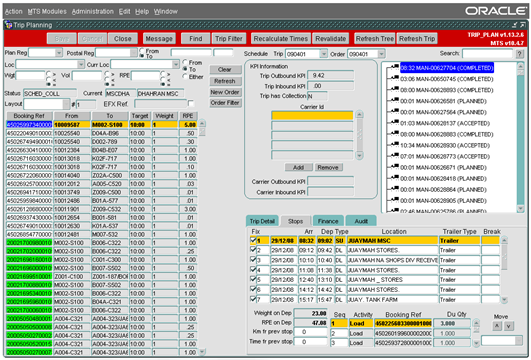The height and width of the screenshot is (360, 531).
Task: Click the truck icon beside MAN-00626581
Action: 395,101
